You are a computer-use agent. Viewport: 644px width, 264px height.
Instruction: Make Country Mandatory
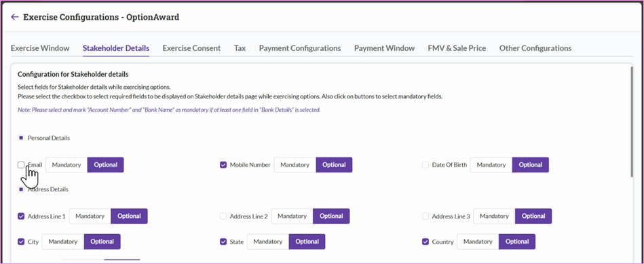478,242
